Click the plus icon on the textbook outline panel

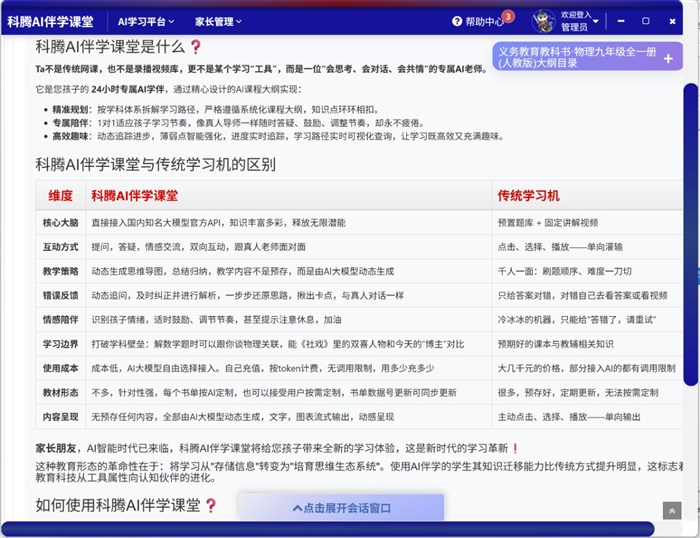point(668,57)
